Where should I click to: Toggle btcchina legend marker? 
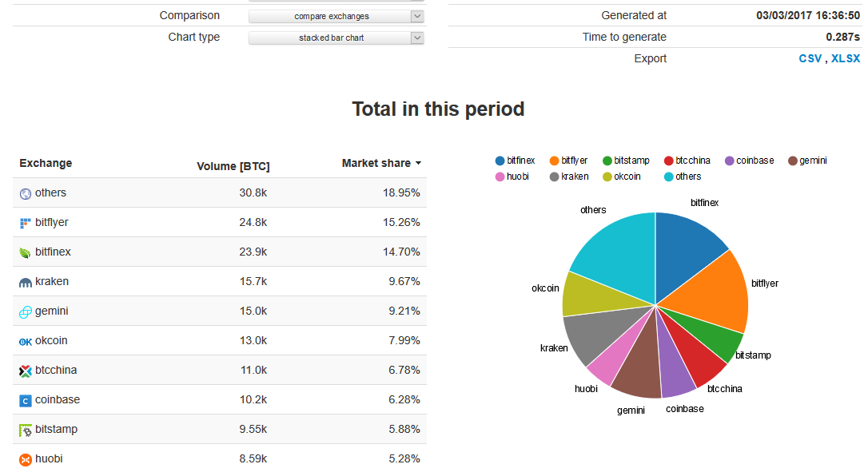(669, 161)
